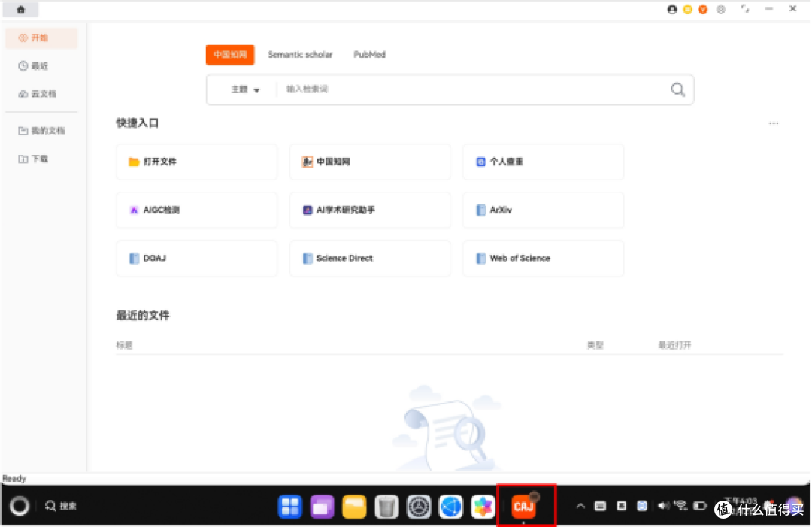812x527 pixels.
Task: Launch the blue browser icon in taskbar
Action: (x=450, y=507)
